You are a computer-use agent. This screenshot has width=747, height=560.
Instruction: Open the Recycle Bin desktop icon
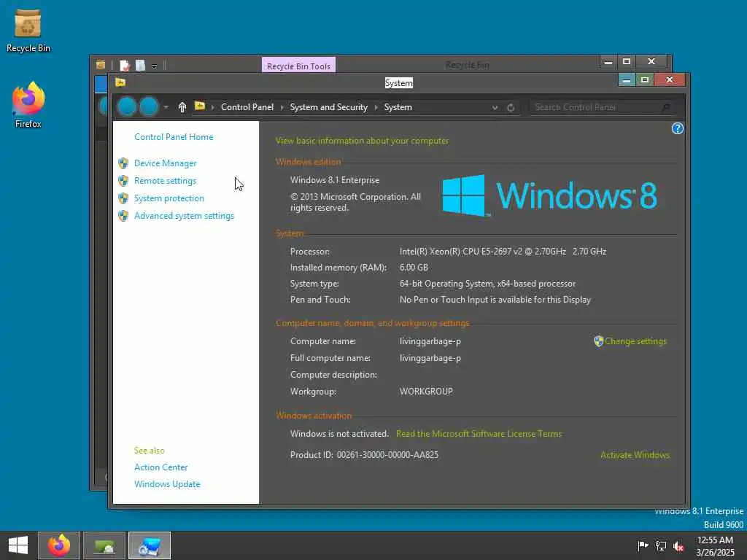[28, 31]
